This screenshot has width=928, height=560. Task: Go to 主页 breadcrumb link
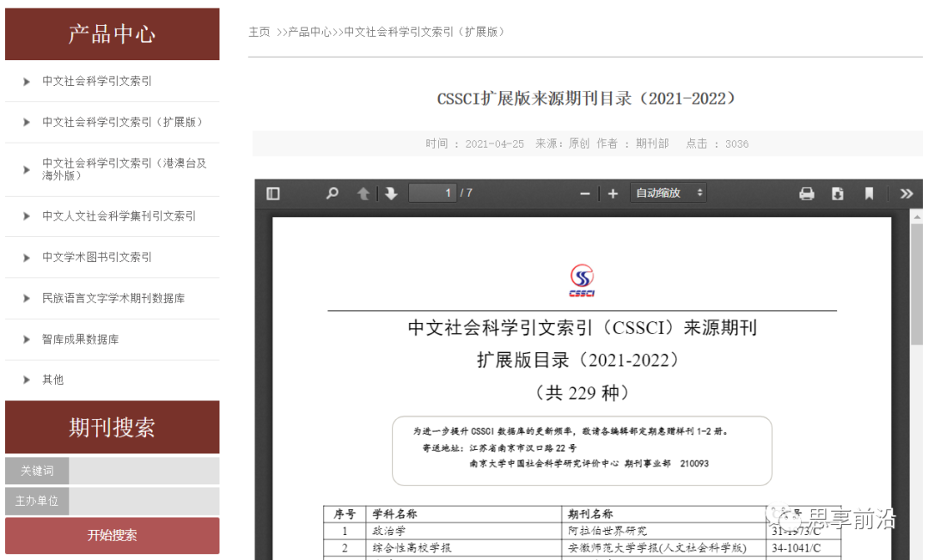pyautogui.click(x=259, y=32)
